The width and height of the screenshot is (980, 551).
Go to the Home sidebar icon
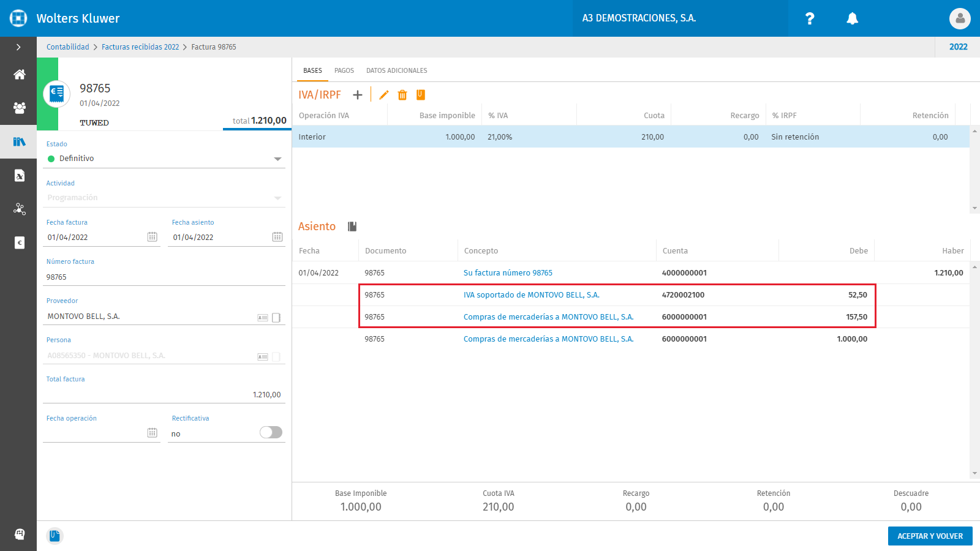(20, 75)
